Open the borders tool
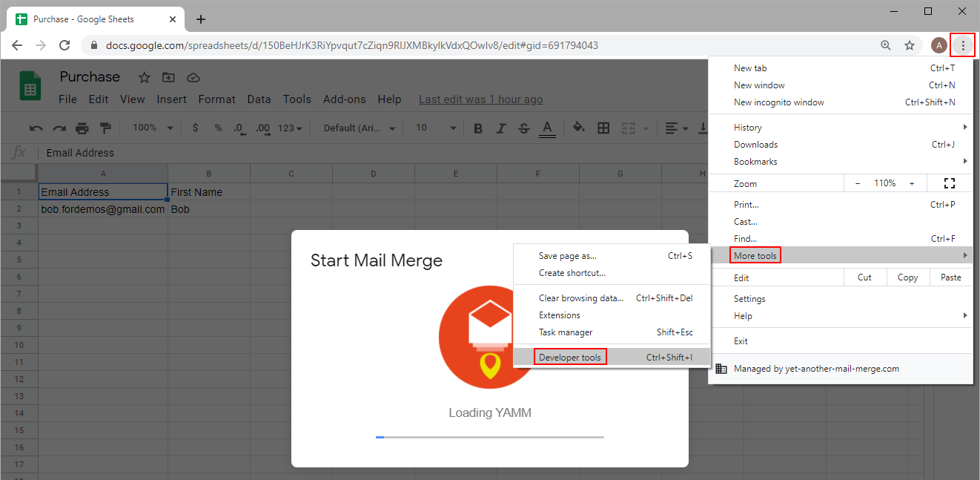980x480 pixels. click(x=603, y=128)
